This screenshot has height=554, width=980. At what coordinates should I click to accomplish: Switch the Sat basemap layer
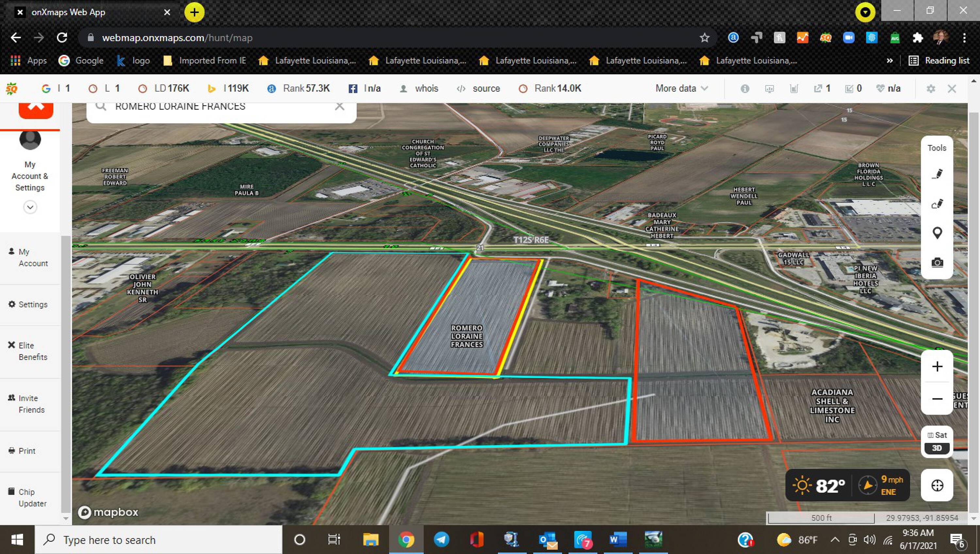point(937,435)
